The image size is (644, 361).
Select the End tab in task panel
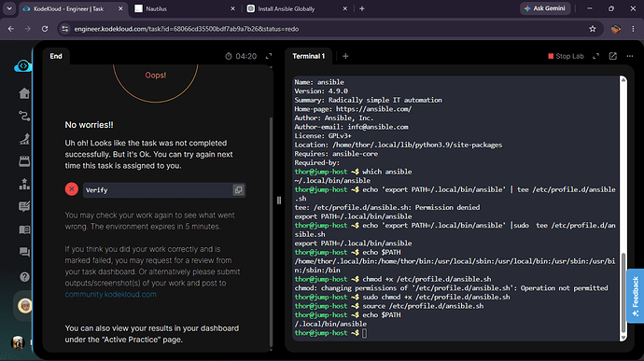[56, 56]
